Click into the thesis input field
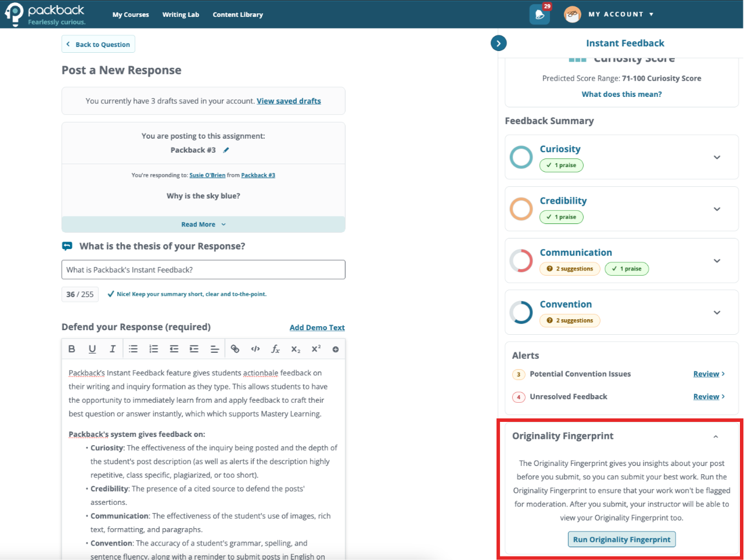 pyautogui.click(x=203, y=270)
